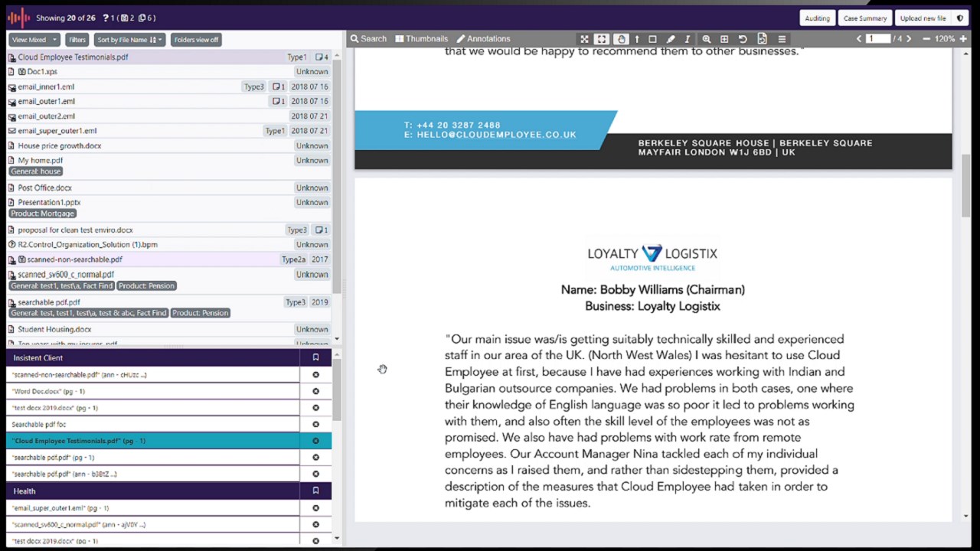Open "searchable pdf.pdf" (pg - 1) entry
Screen dimensions: 980x551
(153, 458)
